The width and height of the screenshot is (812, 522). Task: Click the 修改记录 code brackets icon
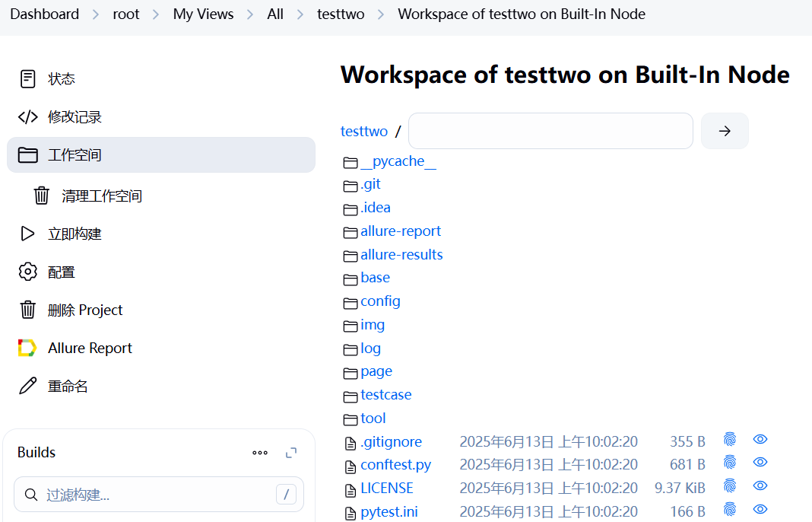point(28,117)
